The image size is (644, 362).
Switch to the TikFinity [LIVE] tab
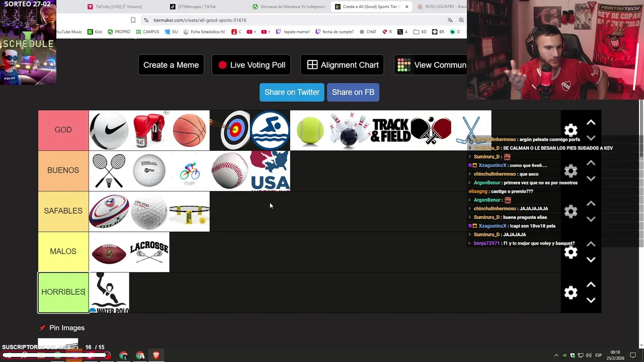click(118, 7)
